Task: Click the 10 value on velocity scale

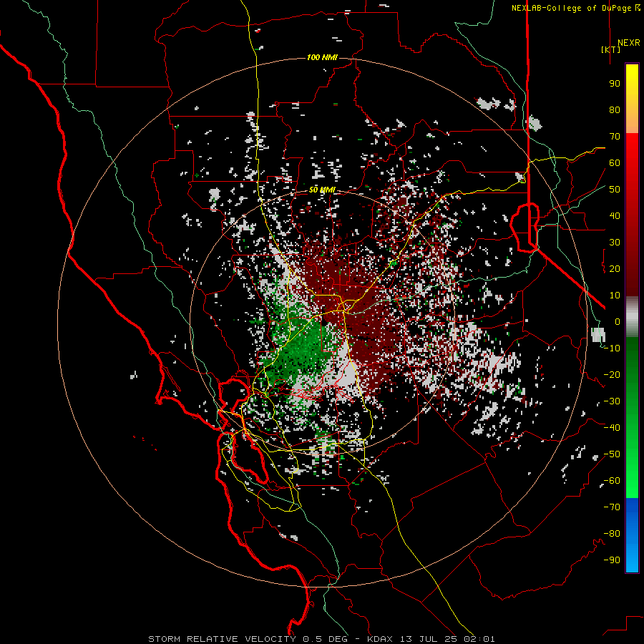Action: pyautogui.click(x=615, y=296)
